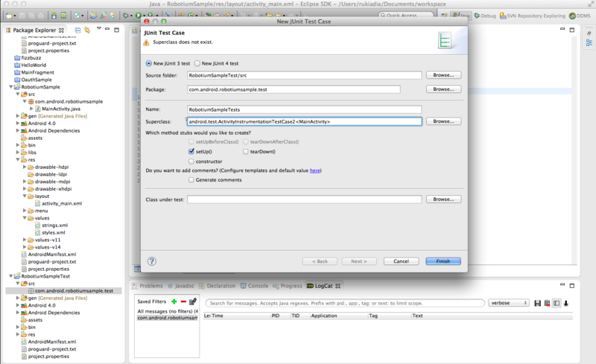Click the green Run button in toolbar
This screenshot has width=596, height=364.
pyautogui.click(x=139, y=16)
